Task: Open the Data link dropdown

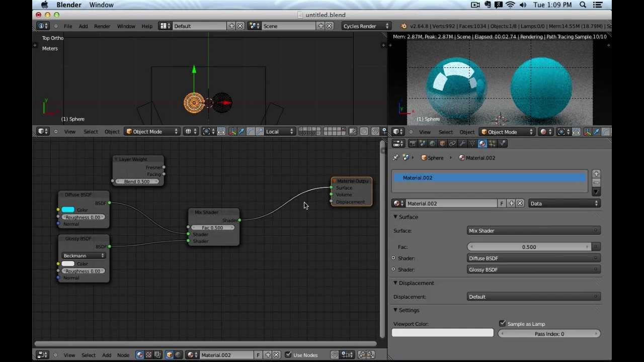Action: coord(565,204)
